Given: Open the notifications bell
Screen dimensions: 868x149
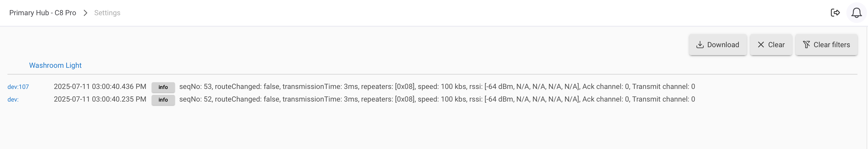Looking at the screenshot, I should pyautogui.click(x=856, y=13).
